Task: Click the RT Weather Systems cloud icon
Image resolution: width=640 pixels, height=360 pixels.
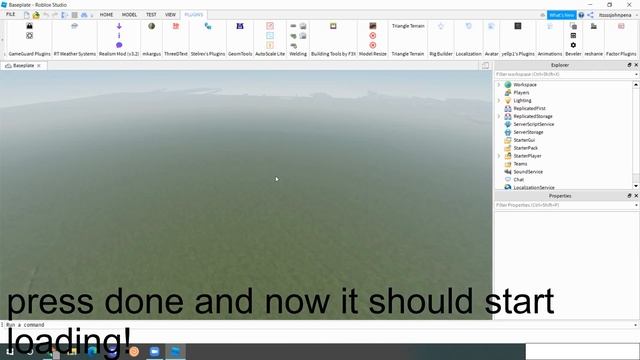Action: pos(74,26)
